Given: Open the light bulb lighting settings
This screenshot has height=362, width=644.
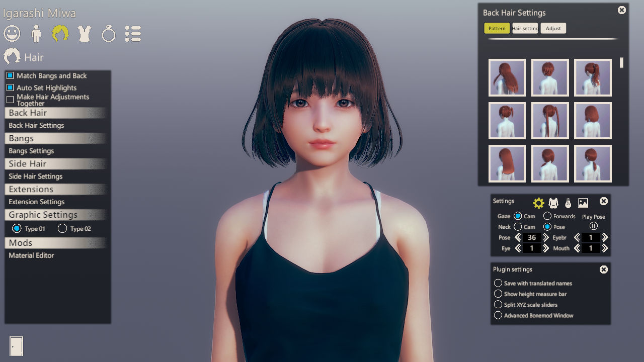Looking at the screenshot, I should pos(568,203).
